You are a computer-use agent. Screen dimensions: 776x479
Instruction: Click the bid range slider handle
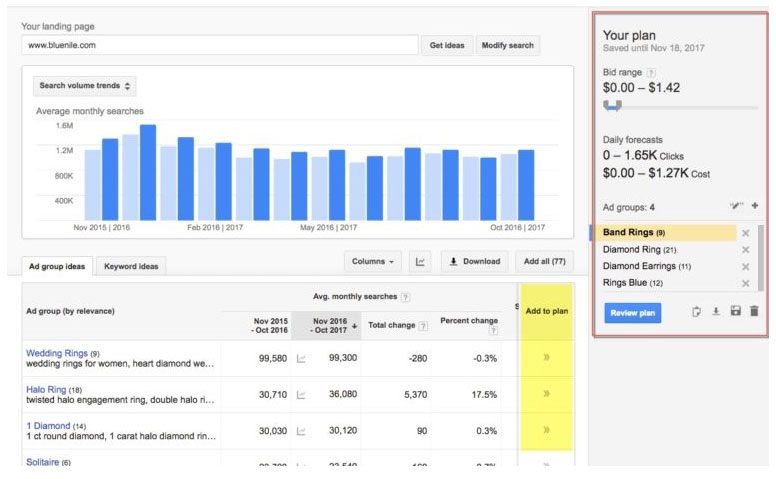612,105
